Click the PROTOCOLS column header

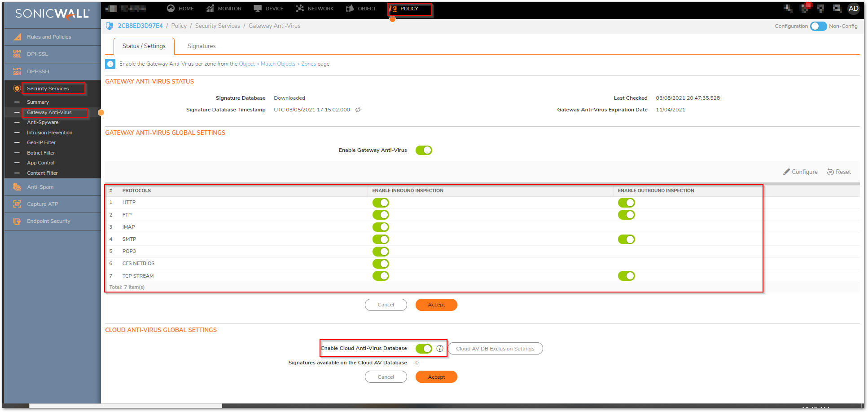click(x=136, y=191)
